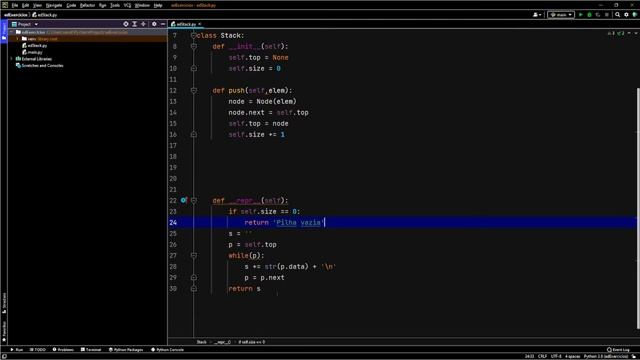Click override gutter icon on line 22
The image size is (640, 360).
point(184,200)
